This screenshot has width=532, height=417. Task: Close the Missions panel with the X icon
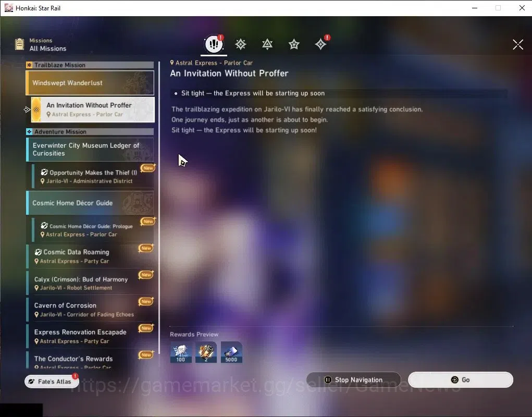coord(518,44)
